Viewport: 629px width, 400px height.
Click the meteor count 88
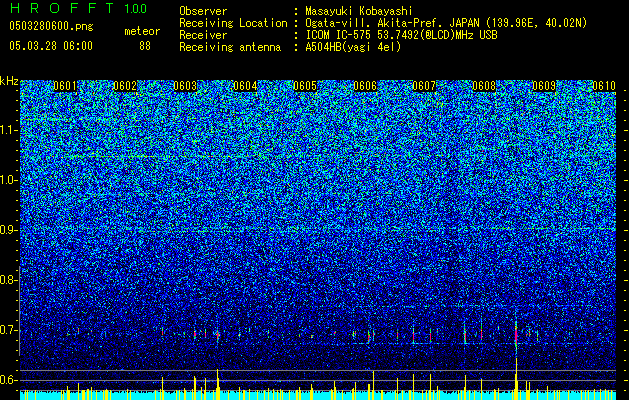pyautogui.click(x=145, y=46)
